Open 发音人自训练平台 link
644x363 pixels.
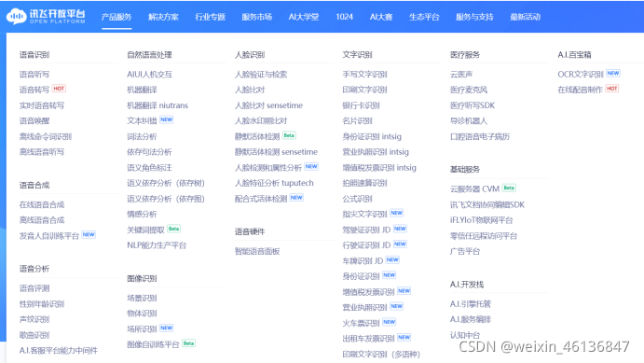(48, 236)
